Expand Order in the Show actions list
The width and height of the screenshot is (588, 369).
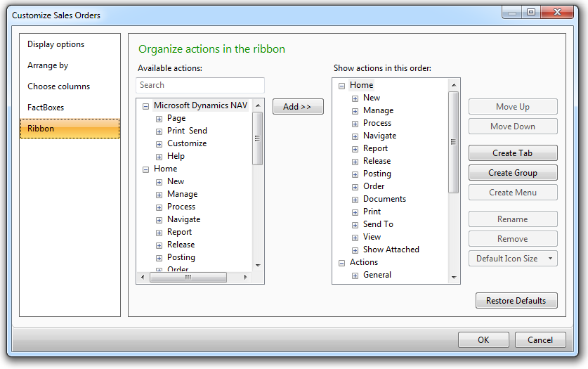(355, 187)
